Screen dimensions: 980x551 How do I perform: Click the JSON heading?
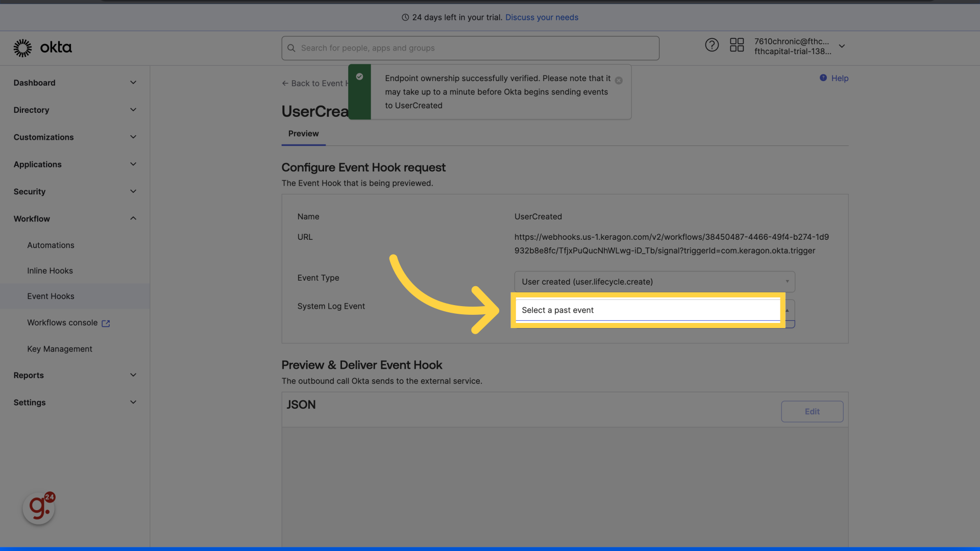coord(301,405)
